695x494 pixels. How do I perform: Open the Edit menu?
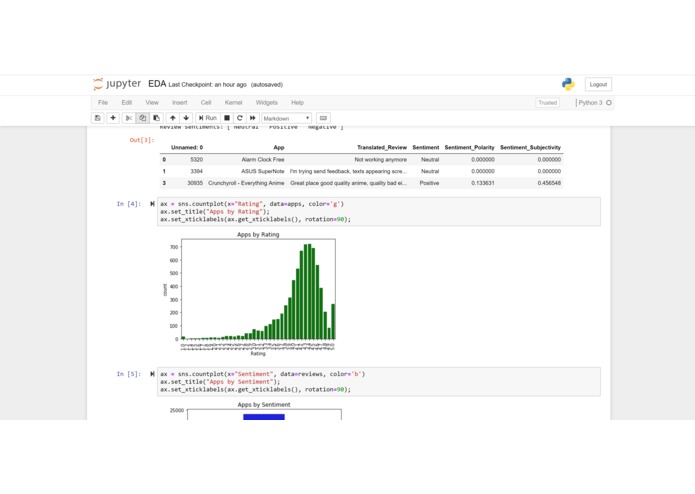pos(127,103)
